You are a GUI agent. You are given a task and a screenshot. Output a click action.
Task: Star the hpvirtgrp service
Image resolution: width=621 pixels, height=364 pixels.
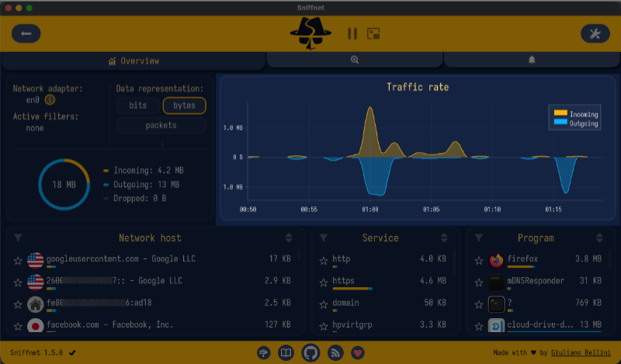pyautogui.click(x=324, y=327)
